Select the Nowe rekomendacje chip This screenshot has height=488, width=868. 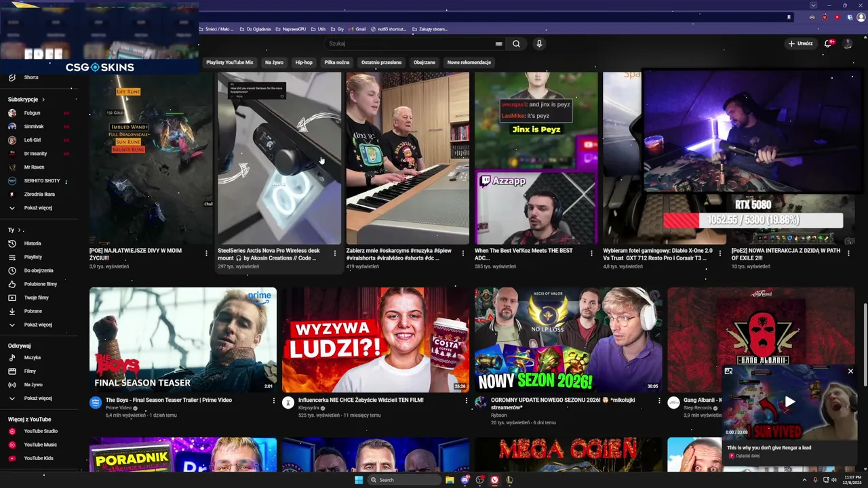click(x=469, y=62)
